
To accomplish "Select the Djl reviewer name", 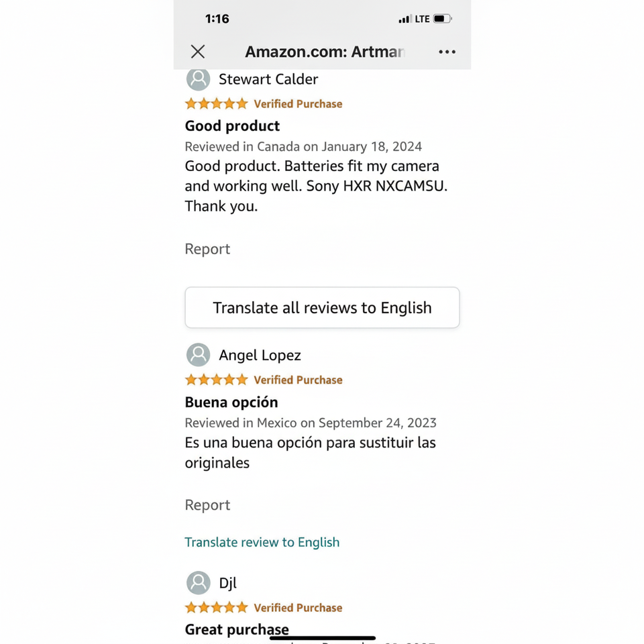I will 227,582.
